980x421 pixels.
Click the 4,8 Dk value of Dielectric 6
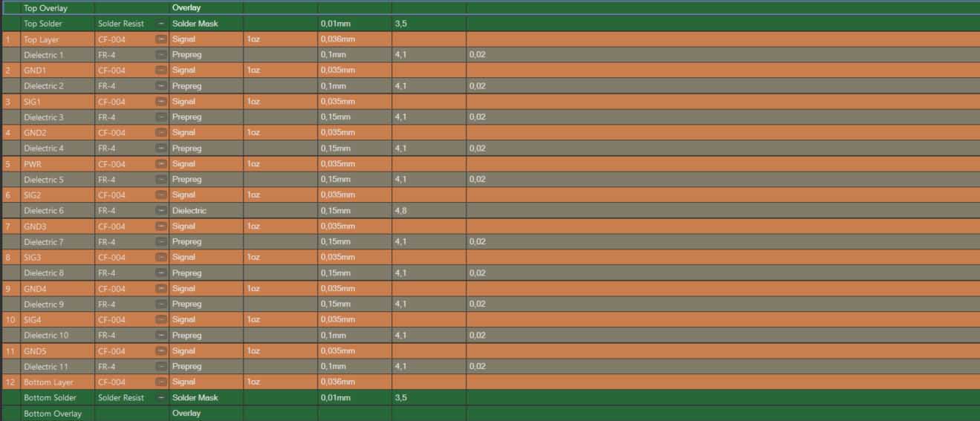[401, 211]
